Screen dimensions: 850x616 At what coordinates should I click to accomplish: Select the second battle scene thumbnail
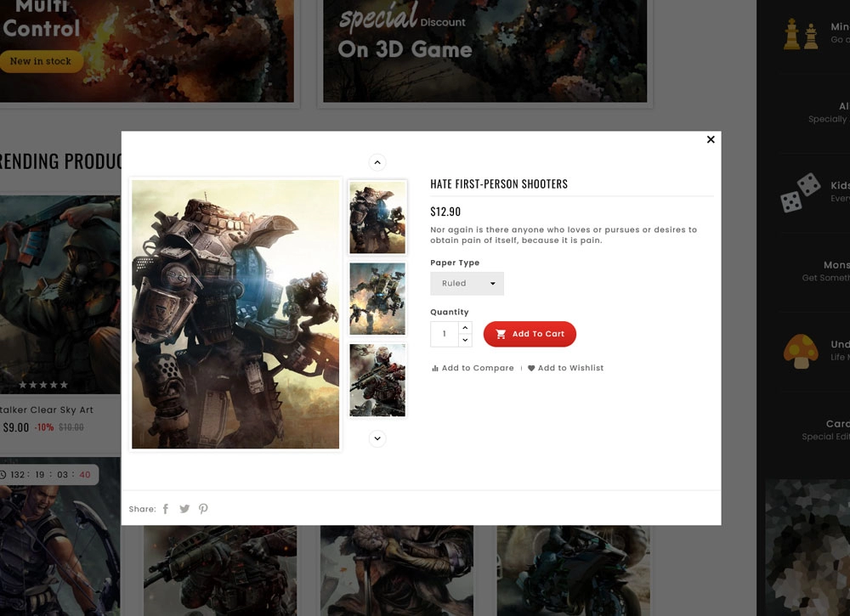377,299
